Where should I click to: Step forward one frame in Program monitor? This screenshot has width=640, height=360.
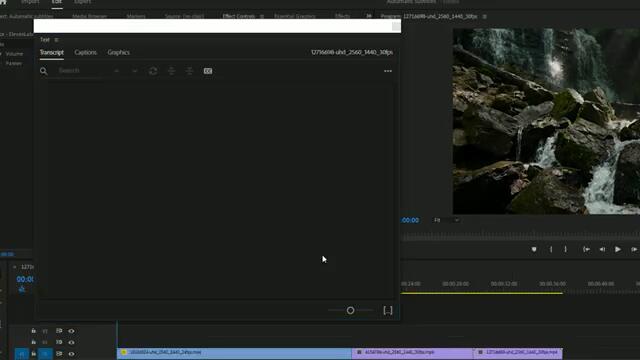[634, 249]
